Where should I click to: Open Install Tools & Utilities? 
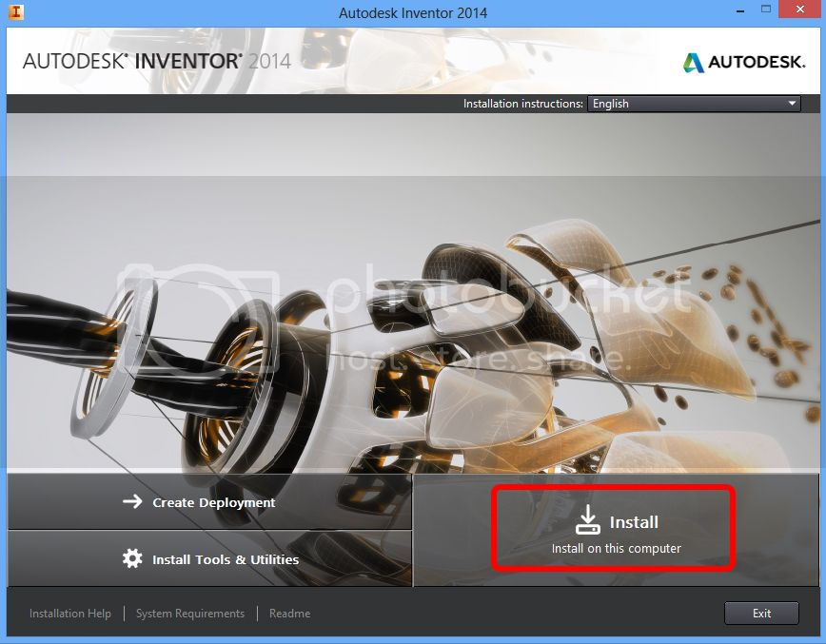pos(209,558)
